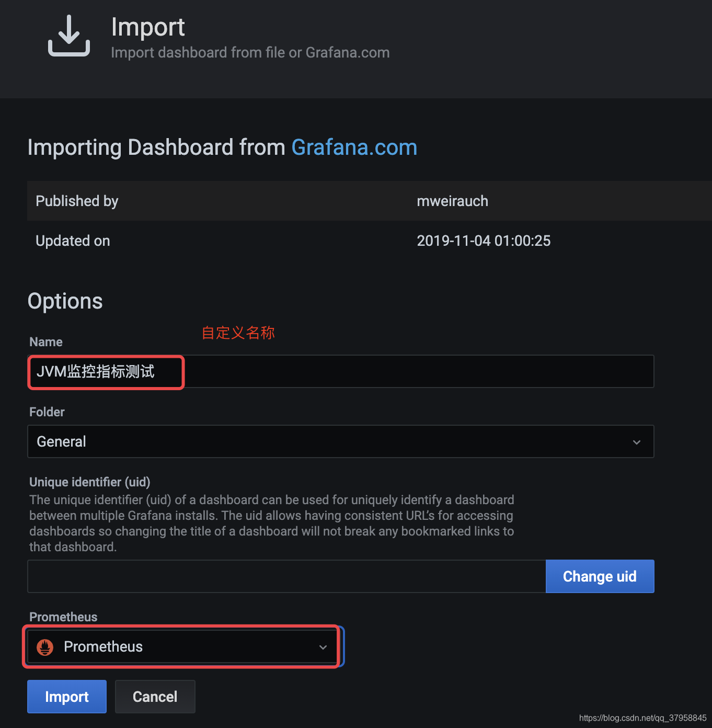This screenshot has width=712, height=728.
Task: Click the updated date 2019-11-04 01:00:25
Action: [484, 241]
